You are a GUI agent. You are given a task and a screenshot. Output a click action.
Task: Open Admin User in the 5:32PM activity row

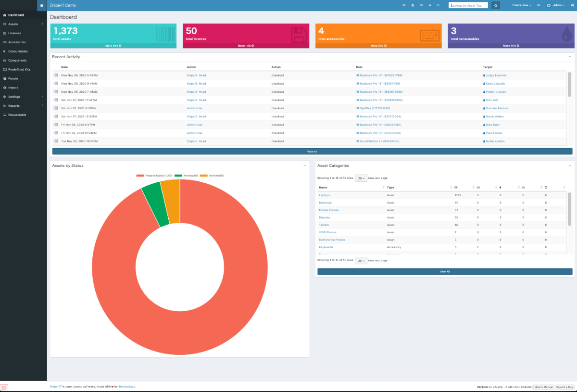click(x=195, y=108)
